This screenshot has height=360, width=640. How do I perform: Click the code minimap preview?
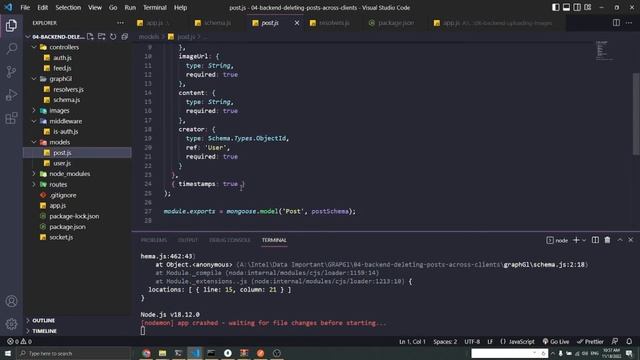click(x=604, y=51)
